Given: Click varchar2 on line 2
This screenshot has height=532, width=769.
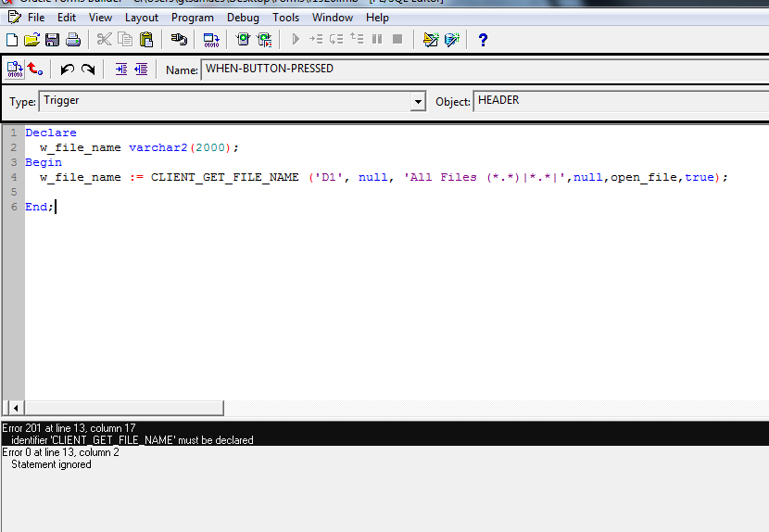Looking at the screenshot, I should click(158, 147).
